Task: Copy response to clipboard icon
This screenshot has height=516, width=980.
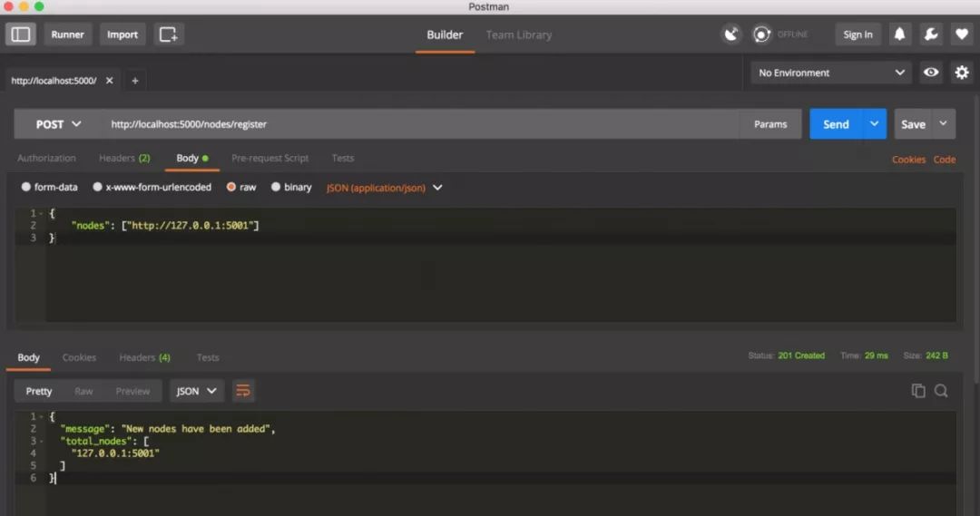Action: click(918, 391)
